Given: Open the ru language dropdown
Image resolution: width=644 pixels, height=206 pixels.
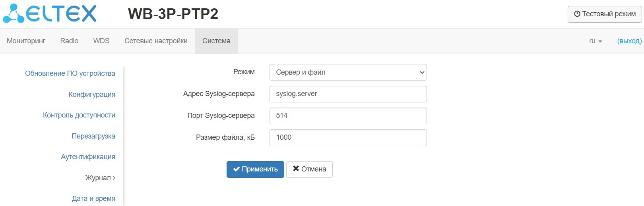Looking at the screenshot, I should coord(595,41).
